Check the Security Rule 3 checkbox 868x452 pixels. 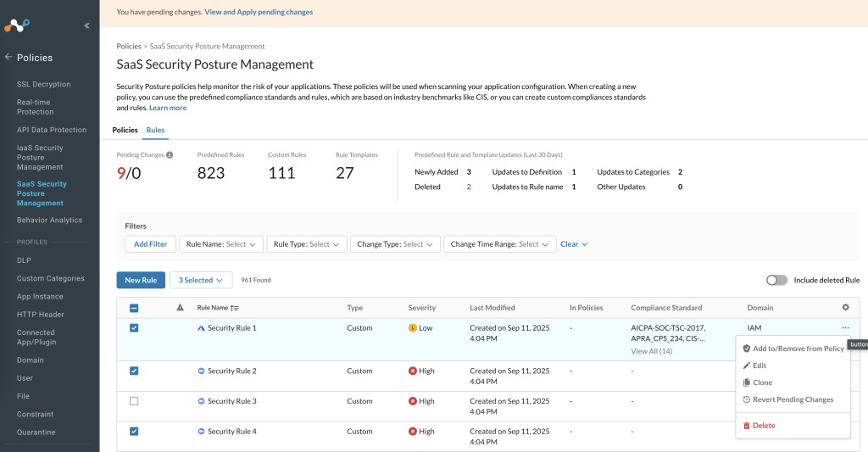[x=134, y=401]
